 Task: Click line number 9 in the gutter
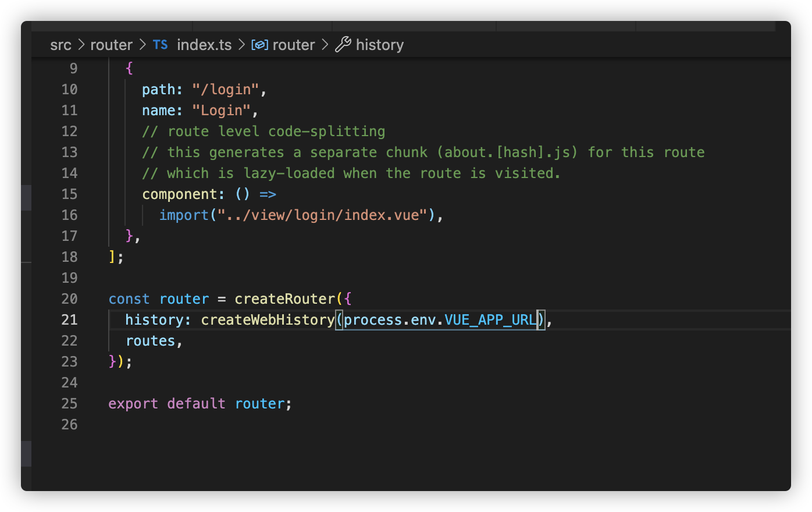tap(73, 69)
